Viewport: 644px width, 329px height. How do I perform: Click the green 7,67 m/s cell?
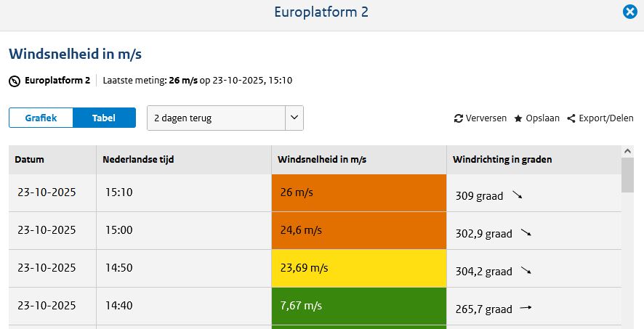click(x=359, y=306)
